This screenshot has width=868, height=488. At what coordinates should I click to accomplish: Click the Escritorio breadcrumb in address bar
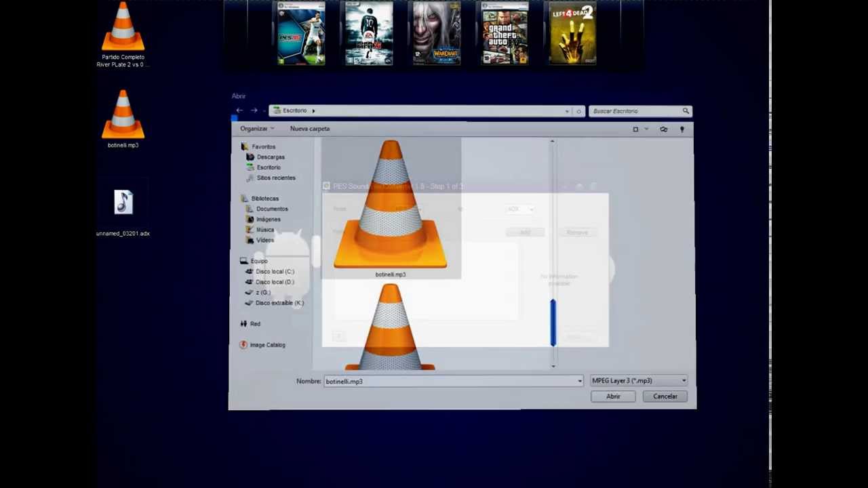(x=295, y=110)
